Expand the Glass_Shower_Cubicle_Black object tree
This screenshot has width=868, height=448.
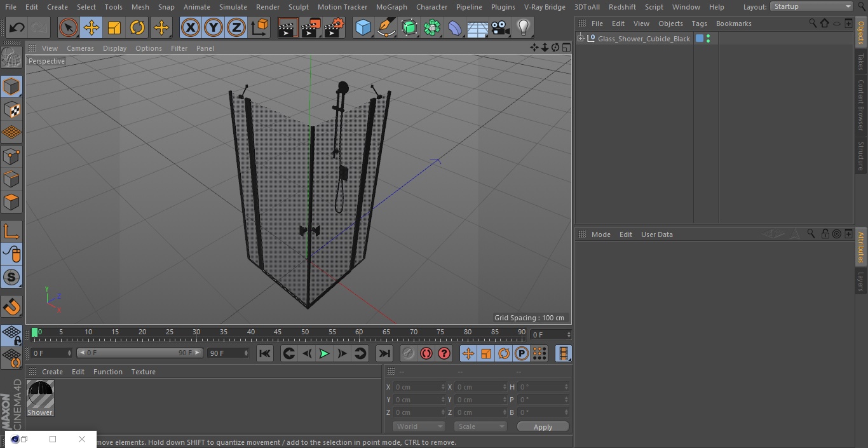coord(580,38)
